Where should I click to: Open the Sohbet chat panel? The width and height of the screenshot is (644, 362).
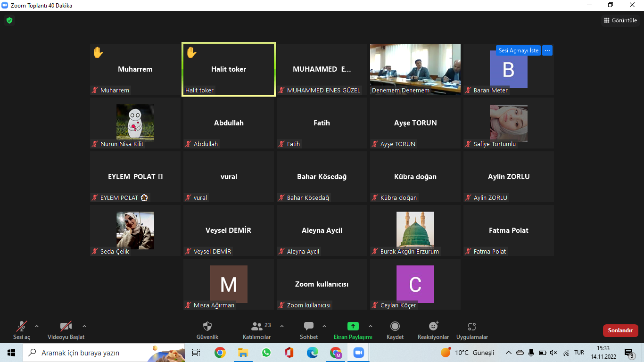pyautogui.click(x=309, y=327)
